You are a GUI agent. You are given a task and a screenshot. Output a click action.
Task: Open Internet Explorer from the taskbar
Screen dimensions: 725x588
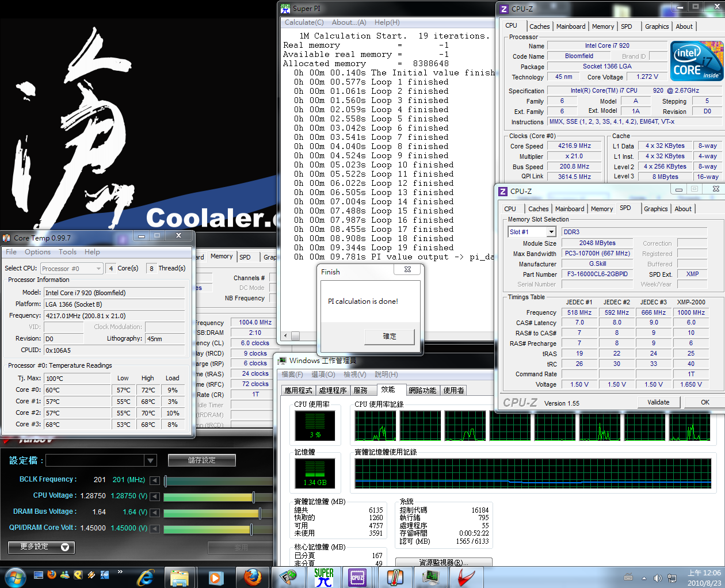point(146,578)
